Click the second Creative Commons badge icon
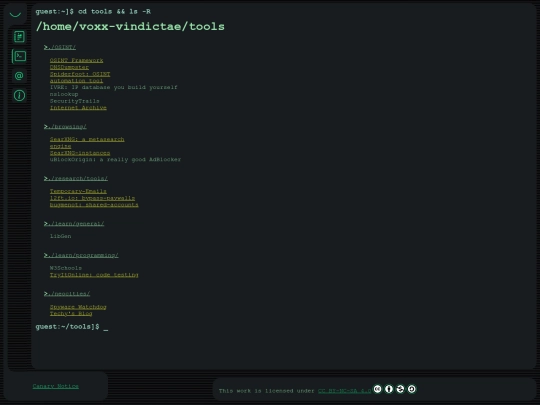Screen dimensions: 540x405 coord(389,389)
